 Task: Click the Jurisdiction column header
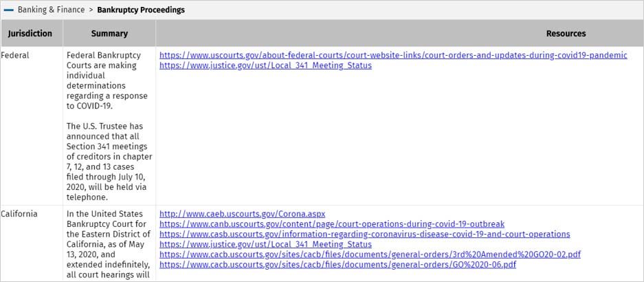(30, 34)
